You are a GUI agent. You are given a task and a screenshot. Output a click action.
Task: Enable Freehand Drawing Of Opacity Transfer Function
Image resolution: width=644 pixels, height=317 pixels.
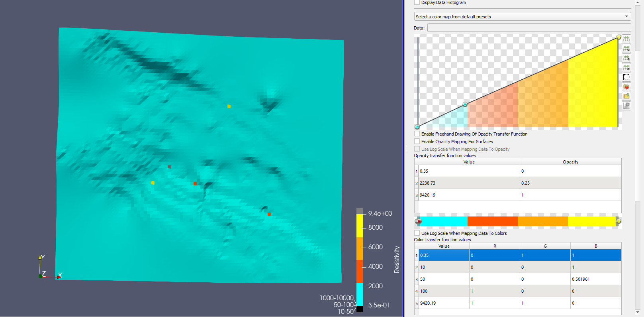(417, 134)
